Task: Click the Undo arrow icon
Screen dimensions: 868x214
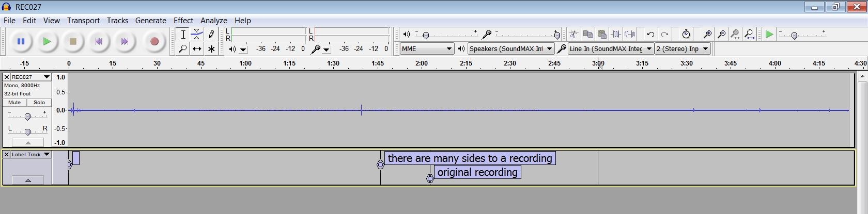Action: coord(650,35)
